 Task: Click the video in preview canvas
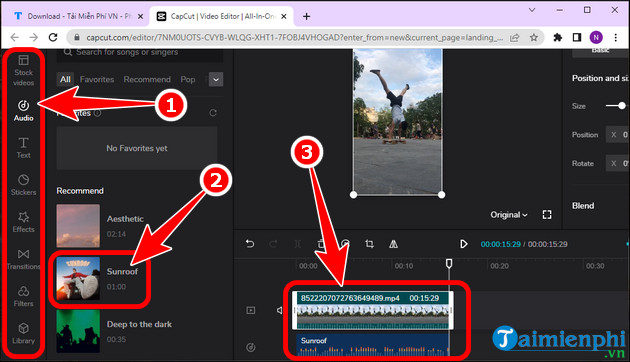click(397, 122)
